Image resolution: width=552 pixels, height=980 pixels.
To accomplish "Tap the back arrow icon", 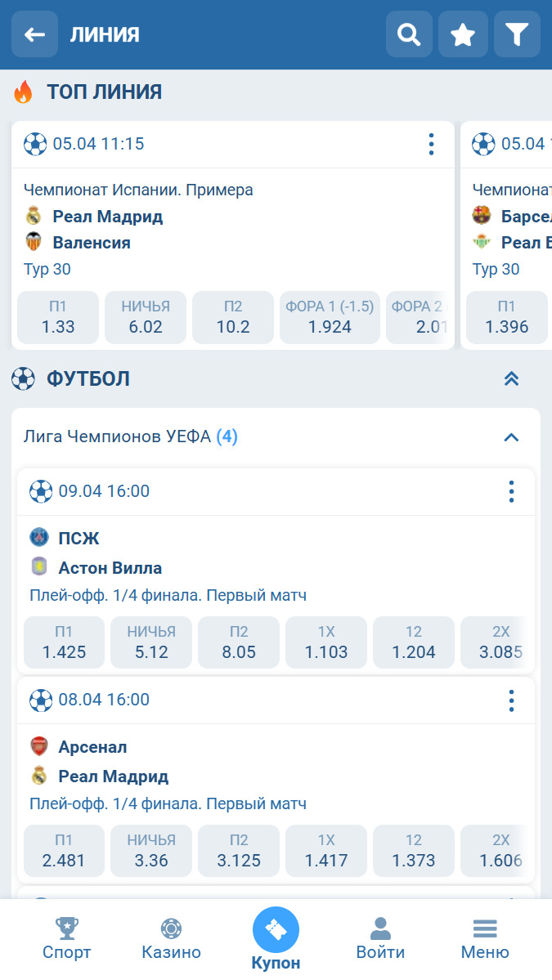I will [x=34, y=34].
